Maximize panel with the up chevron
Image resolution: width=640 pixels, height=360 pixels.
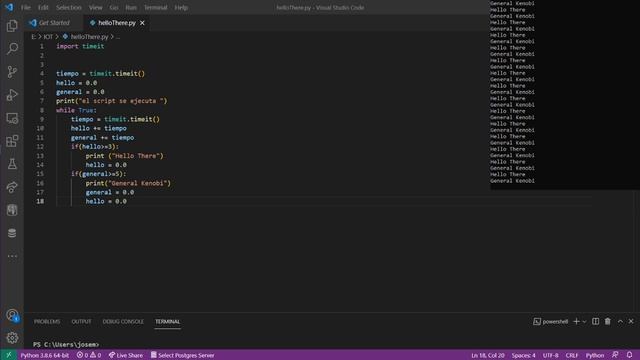tap(620, 322)
